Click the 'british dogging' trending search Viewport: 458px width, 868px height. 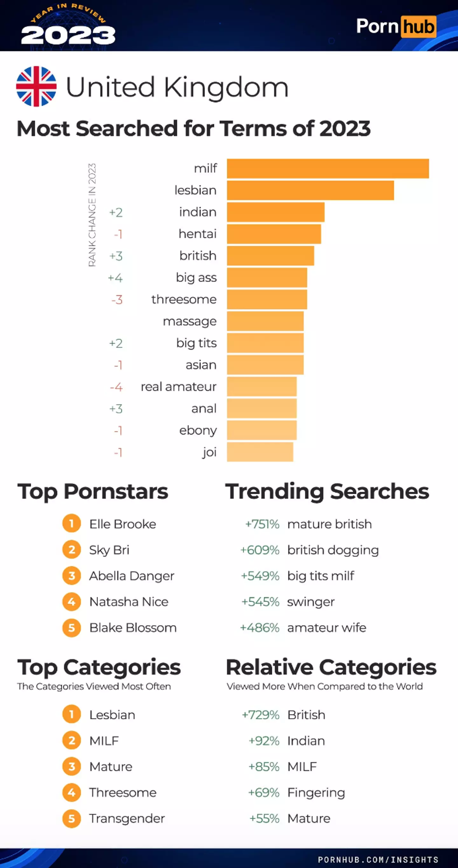[333, 550]
